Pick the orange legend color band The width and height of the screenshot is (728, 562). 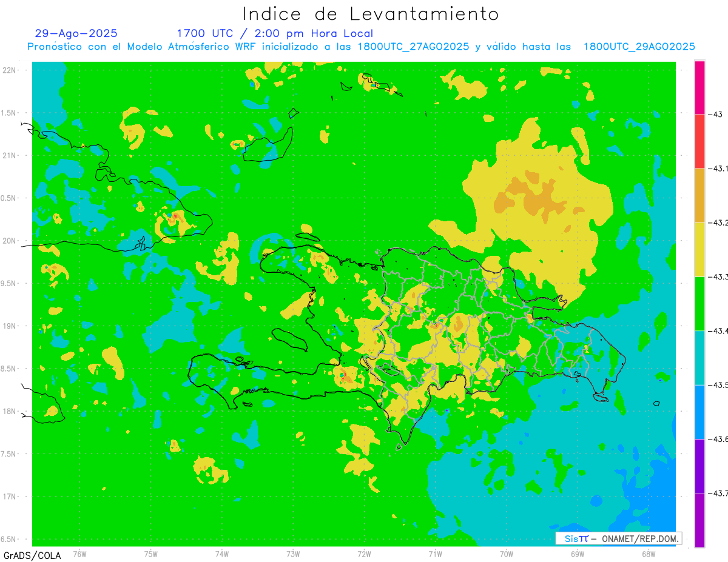click(x=699, y=195)
